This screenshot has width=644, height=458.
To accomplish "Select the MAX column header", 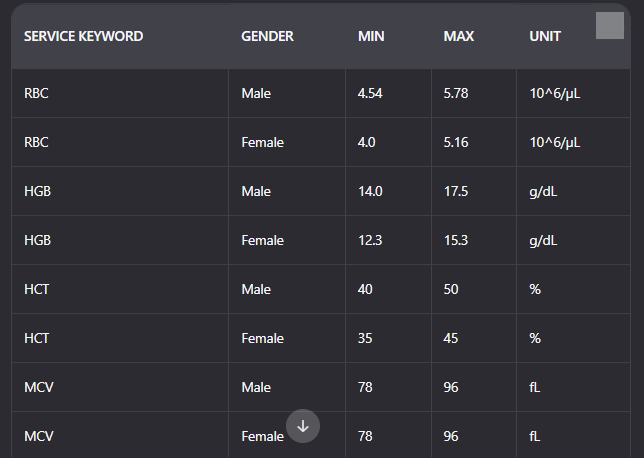I will (x=459, y=36).
